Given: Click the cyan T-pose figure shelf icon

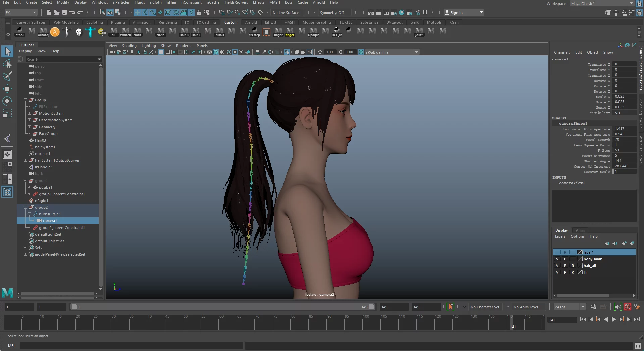Looking at the screenshot, I should coord(90,32).
